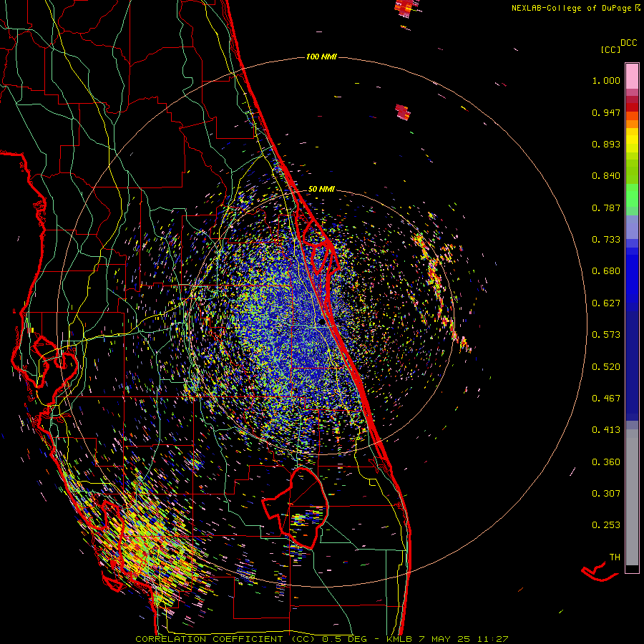Viewport: 644px width, 644px height.
Task: Select the 0.627 scale value
Action: click(606, 303)
